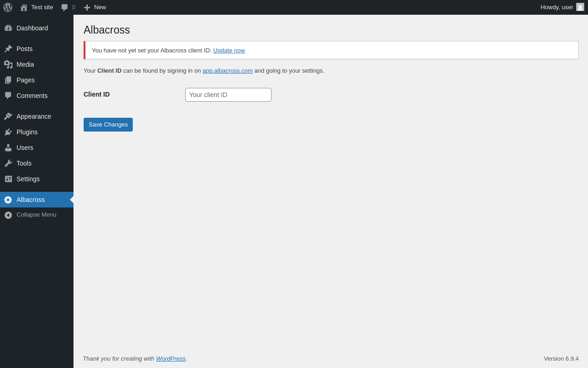Click the WordPress logo icon

(8, 7)
